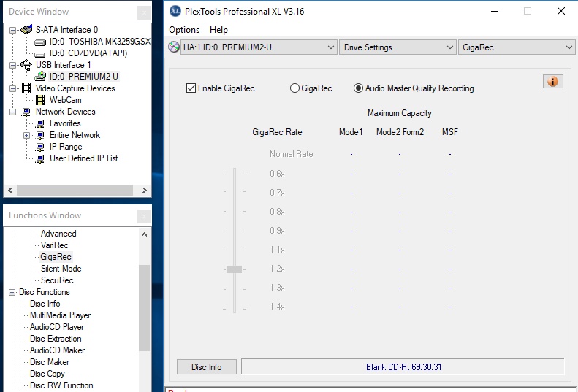
Task: Open the Help menu
Action: 218,30
